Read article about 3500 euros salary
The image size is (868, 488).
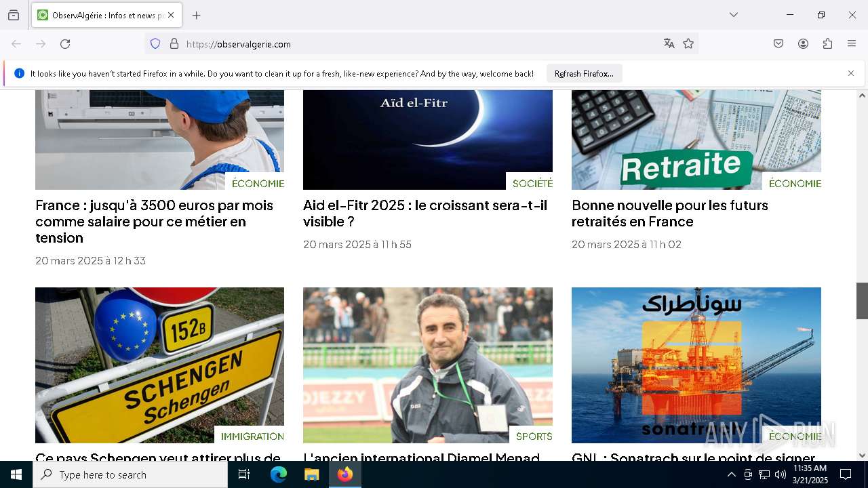point(155,222)
